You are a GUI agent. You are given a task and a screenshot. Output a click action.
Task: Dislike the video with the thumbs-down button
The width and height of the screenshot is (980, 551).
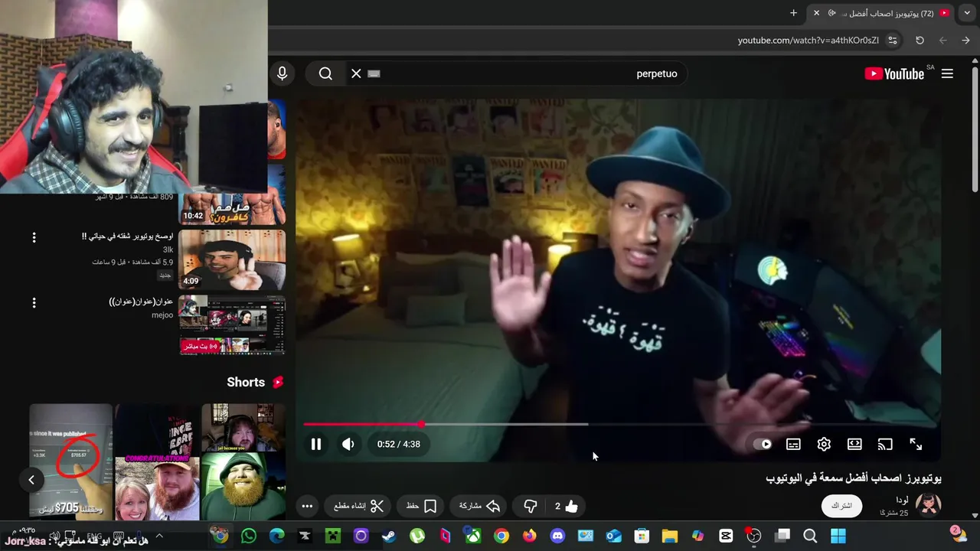point(531,506)
